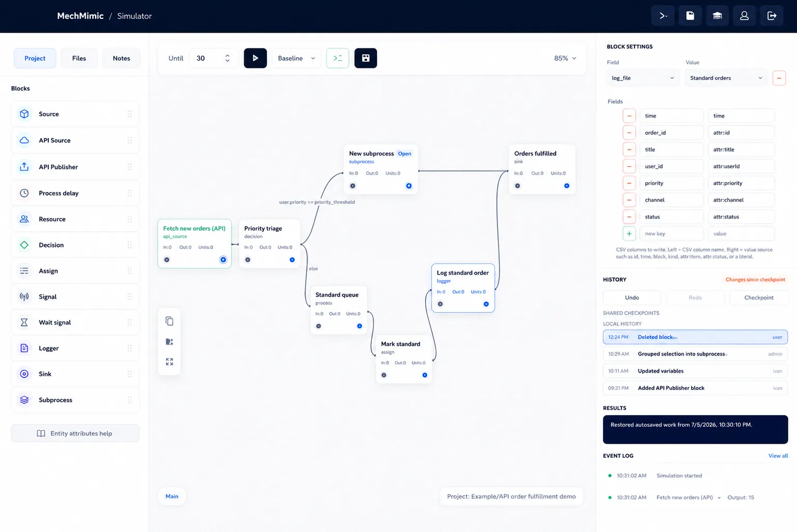
Task: Switch to the Project tab
Action: 35,58
